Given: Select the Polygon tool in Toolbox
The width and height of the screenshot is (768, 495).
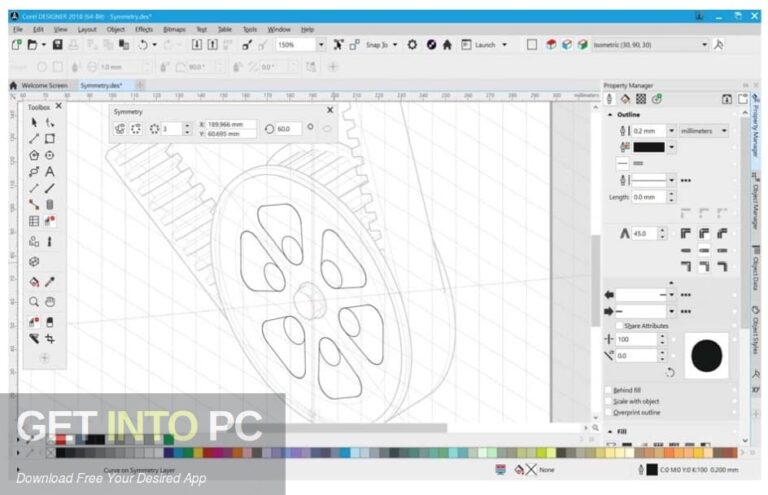Looking at the screenshot, I should tap(34, 155).
